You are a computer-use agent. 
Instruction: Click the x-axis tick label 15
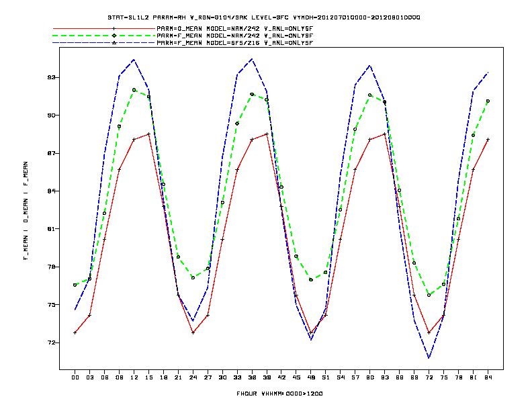pyautogui.click(x=148, y=377)
